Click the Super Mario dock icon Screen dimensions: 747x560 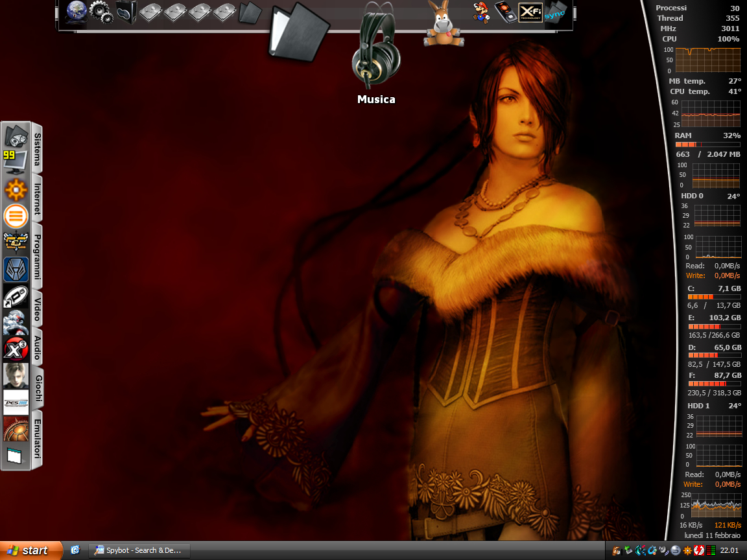[480, 12]
